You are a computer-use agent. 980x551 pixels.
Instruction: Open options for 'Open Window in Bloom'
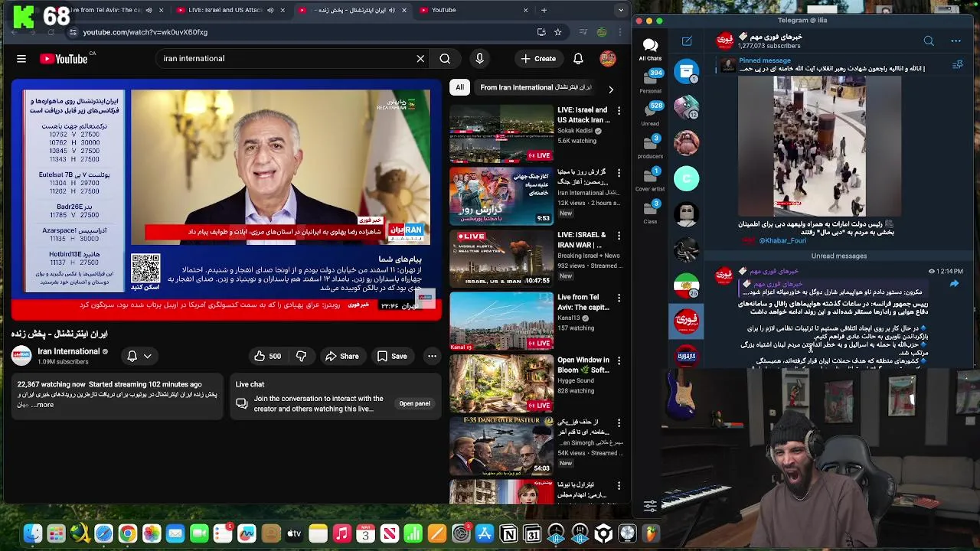point(619,361)
